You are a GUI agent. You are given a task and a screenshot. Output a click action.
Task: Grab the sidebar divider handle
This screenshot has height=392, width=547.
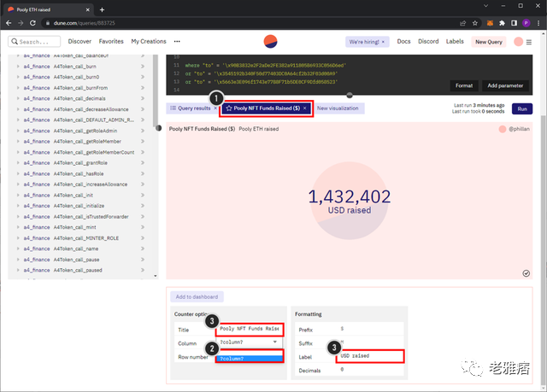click(x=159, y=128)
